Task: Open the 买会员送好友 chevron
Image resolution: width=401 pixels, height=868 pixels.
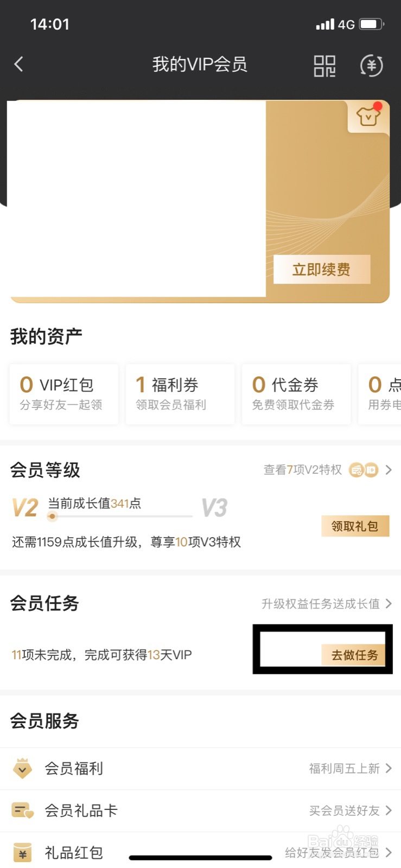Action: [x=389, y=810]
